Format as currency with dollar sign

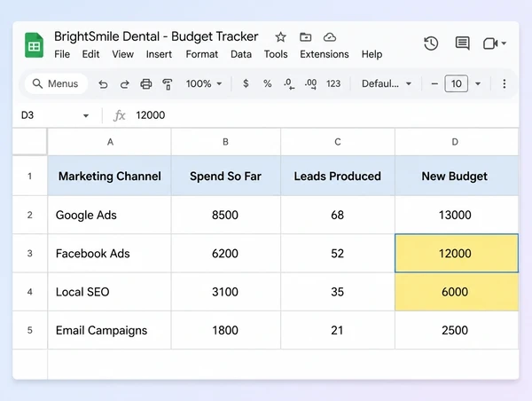(246, 83)
